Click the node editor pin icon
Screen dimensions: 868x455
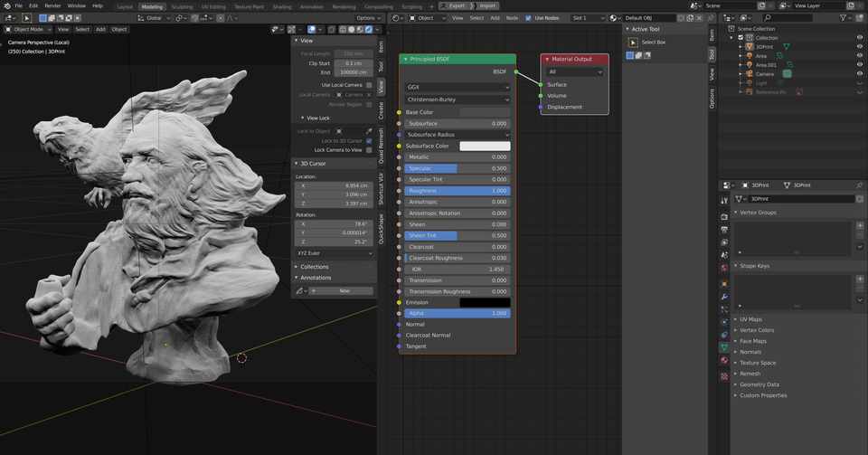click(x=711, y=18)
